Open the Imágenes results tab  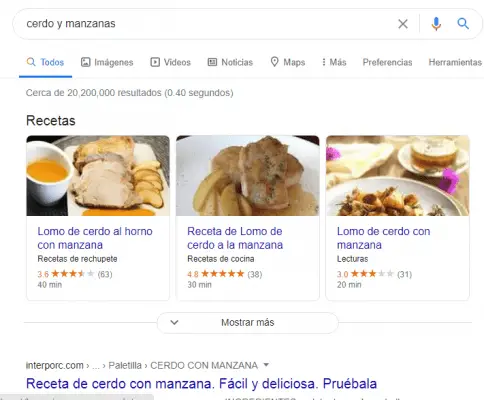pyautogui.click(x=107, y=62)
